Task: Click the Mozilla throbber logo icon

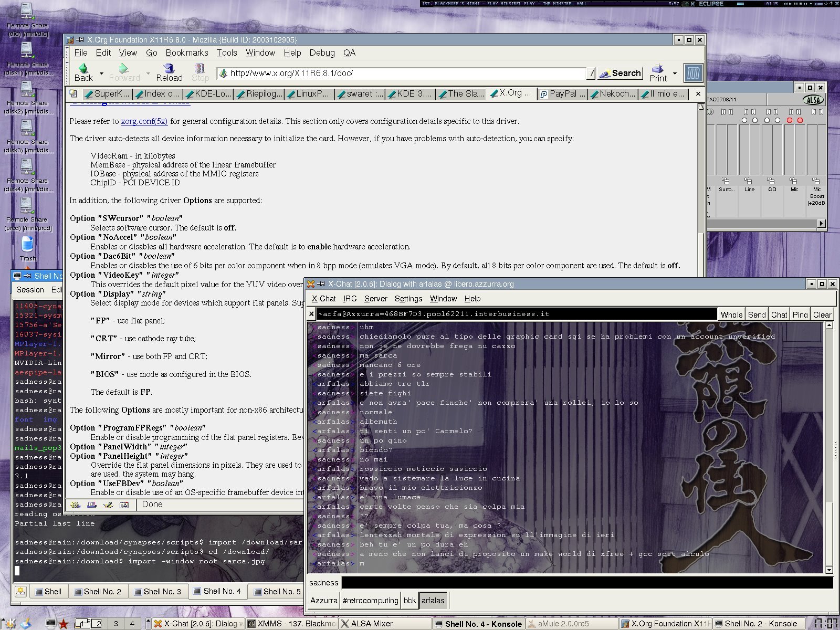Action: click(x=693, y=73)
